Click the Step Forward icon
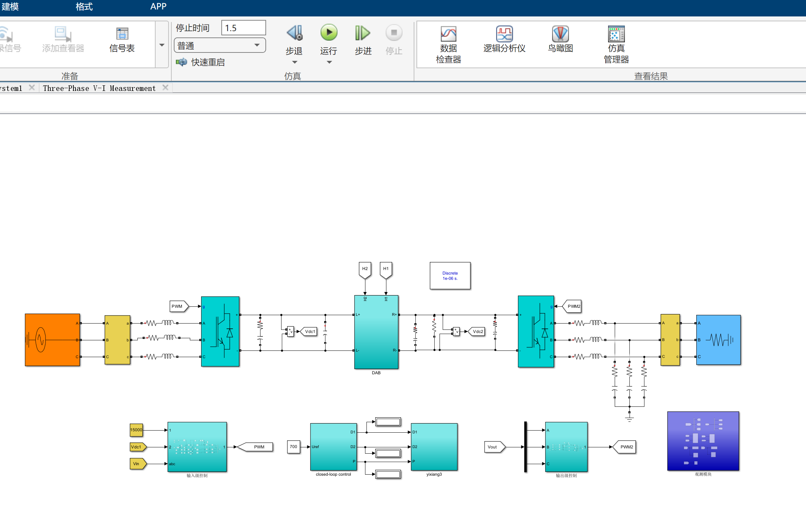The width and height of the screenshot is (806, 532). [363, 33]
